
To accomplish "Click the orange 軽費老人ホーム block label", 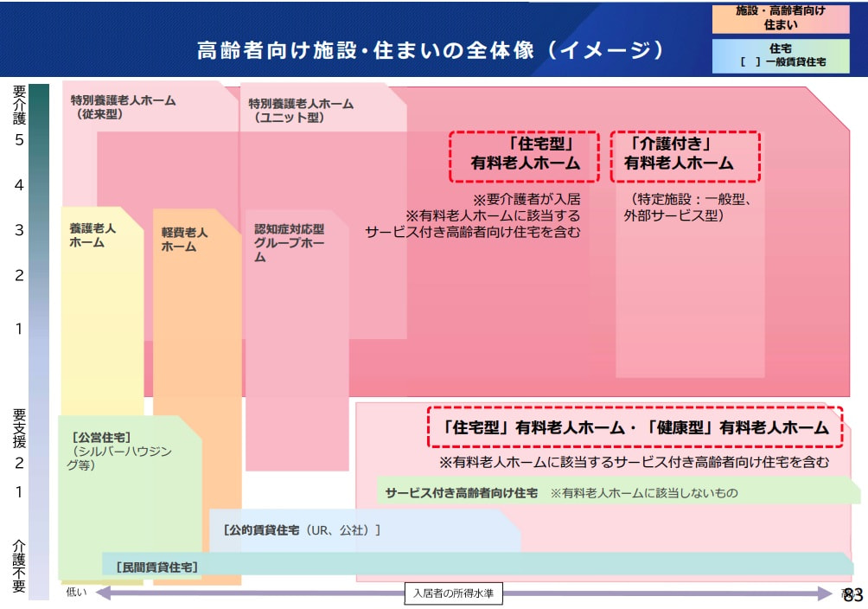I will point(184,239).
